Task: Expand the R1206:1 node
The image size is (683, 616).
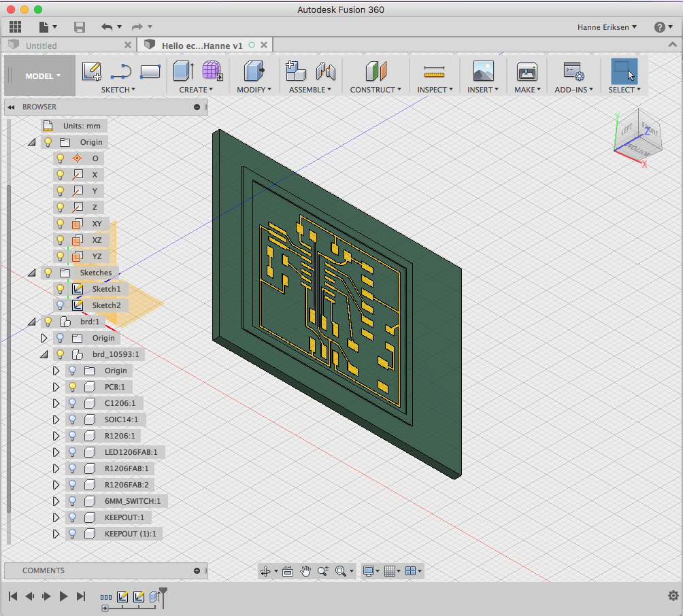Action: coord(56,436)
